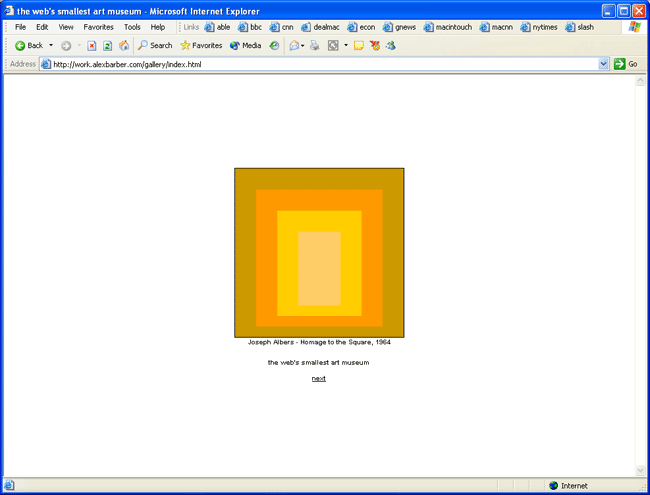Click the red ribbon medal toolbar icon

coord(375,46)
